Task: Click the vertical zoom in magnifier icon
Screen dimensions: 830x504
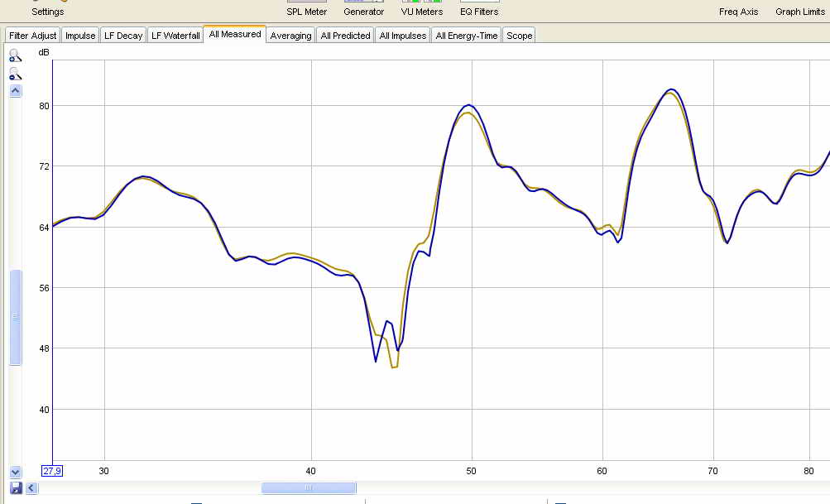Action: pyautogui.click(x=16, y=55)
